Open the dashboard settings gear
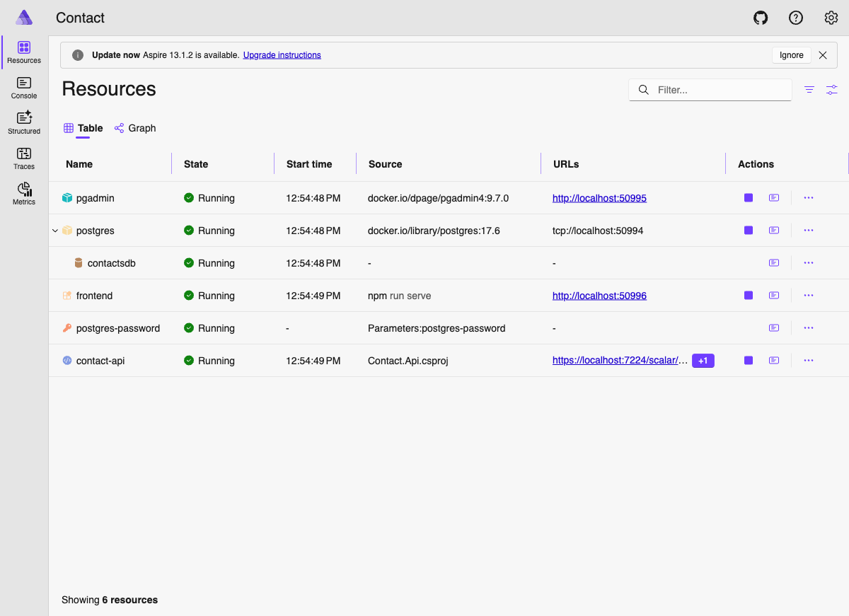 tap(831, 17)
